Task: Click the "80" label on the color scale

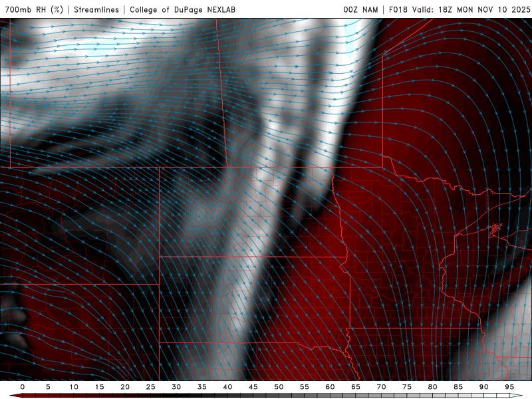Action: pyautogui.click(x=433, y=387)
